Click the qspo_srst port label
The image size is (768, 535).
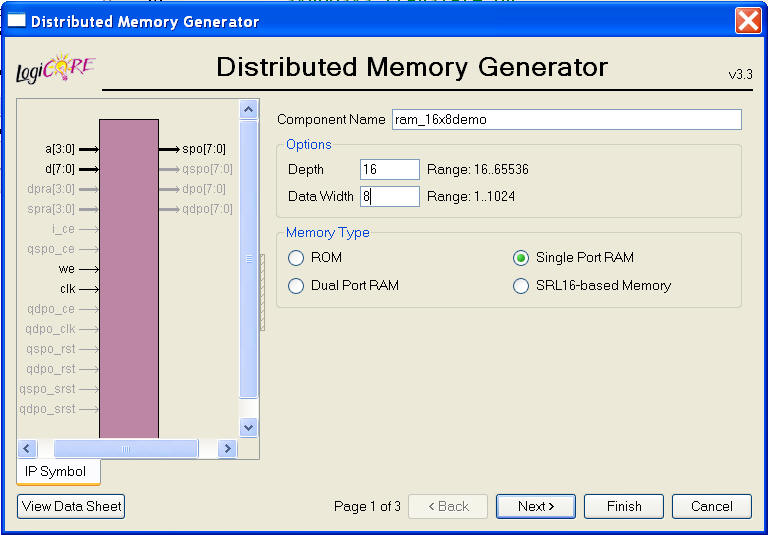pos(48,389)
